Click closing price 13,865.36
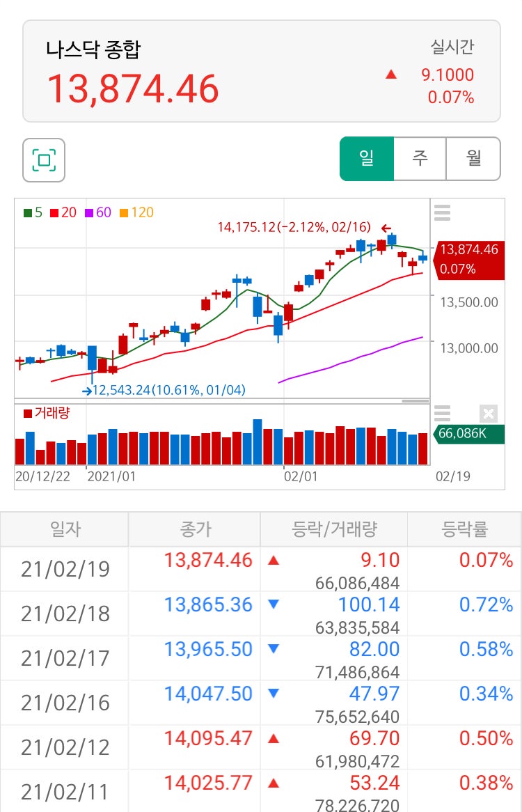 (208, 604)
